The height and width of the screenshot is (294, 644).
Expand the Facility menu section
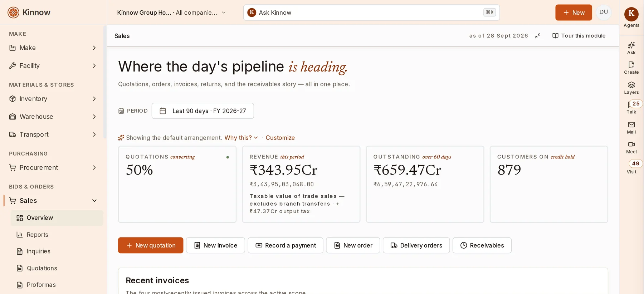pyautogui.click(x=53, y=66)
